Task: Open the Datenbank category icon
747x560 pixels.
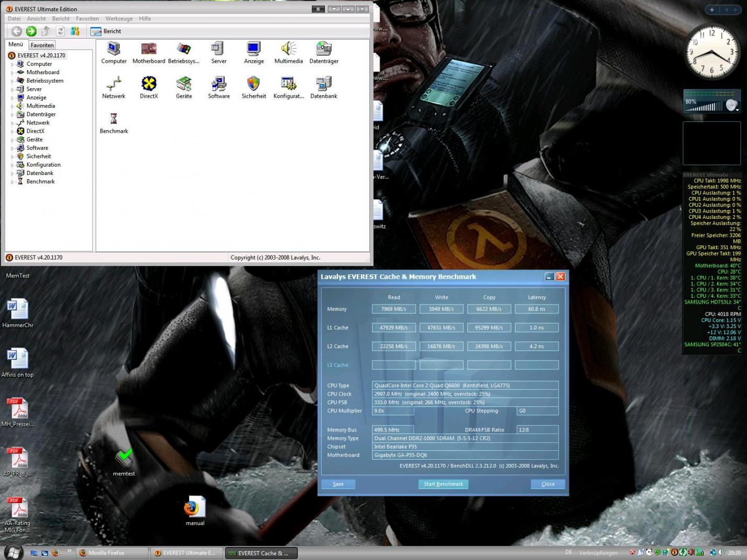Action: pyautogui.click(x=324, y=88)
